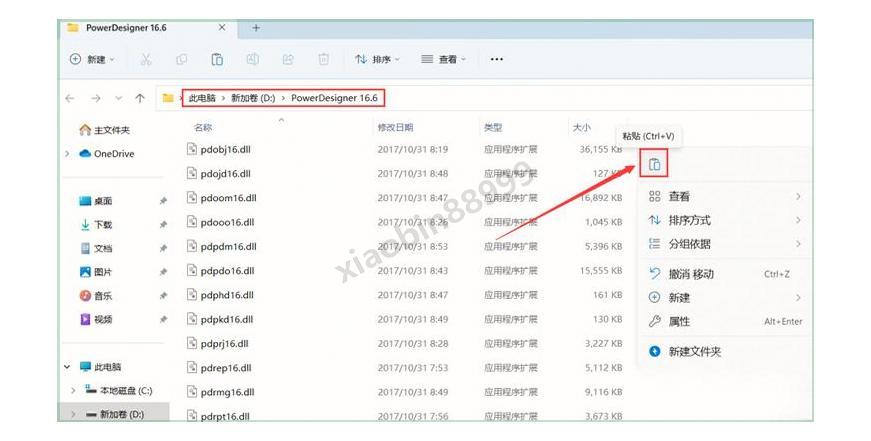Sort by 修改日期 column header
The image size is (871, 441).
396,128
